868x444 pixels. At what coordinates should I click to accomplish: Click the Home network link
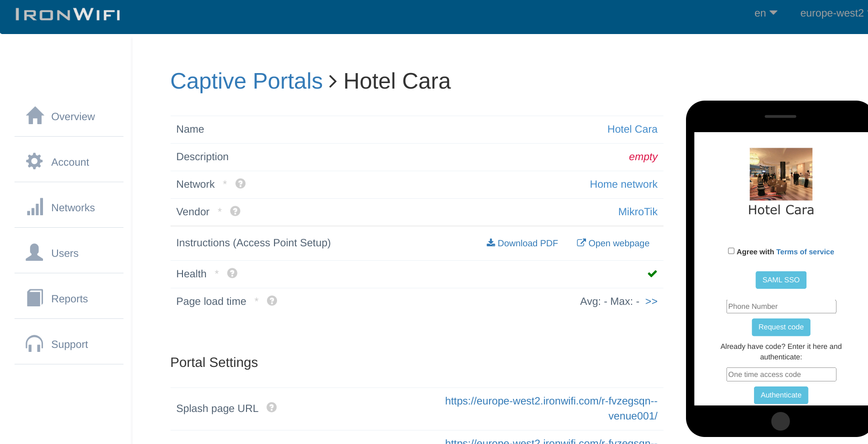point(623,184)
